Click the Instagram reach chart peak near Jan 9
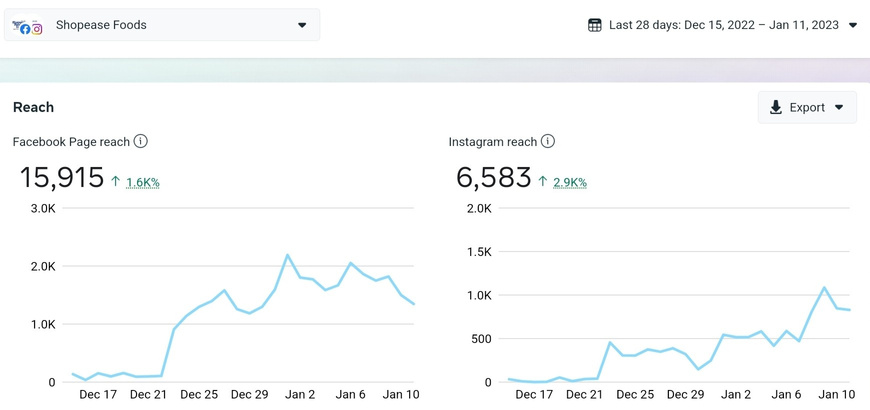870x410 pixels. click(x=825, y=288)
